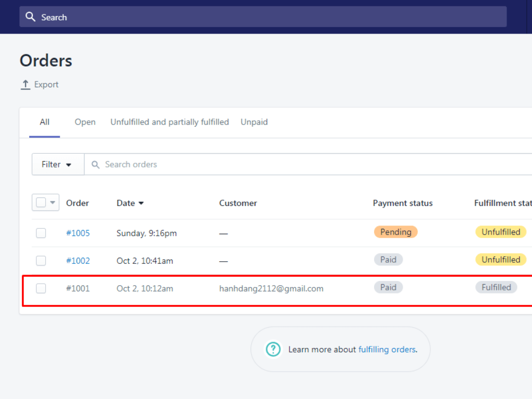Click the Order column header

[77, 203]
